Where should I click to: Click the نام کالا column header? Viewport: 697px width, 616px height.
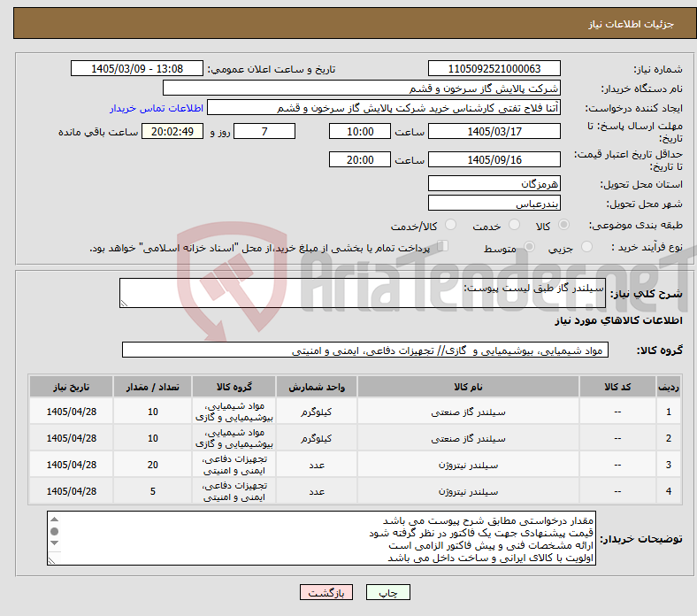468,387
